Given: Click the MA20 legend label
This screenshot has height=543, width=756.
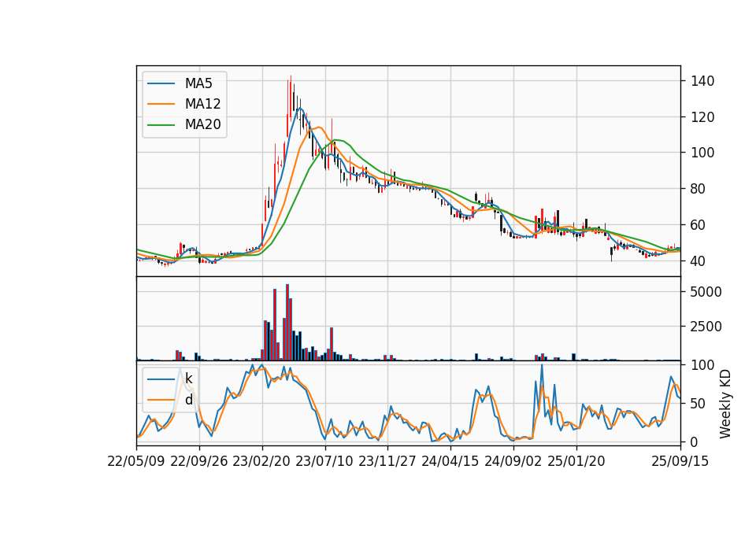Looking at the screenshot, I should pyautogui.click(x=202, y=124).
